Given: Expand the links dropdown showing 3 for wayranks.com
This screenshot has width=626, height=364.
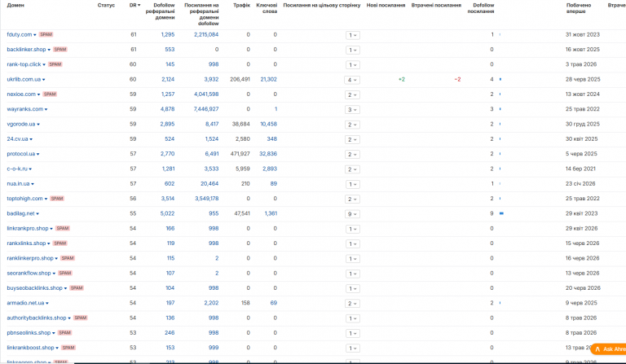Looking at the screenshot, I should coord(352,110).
